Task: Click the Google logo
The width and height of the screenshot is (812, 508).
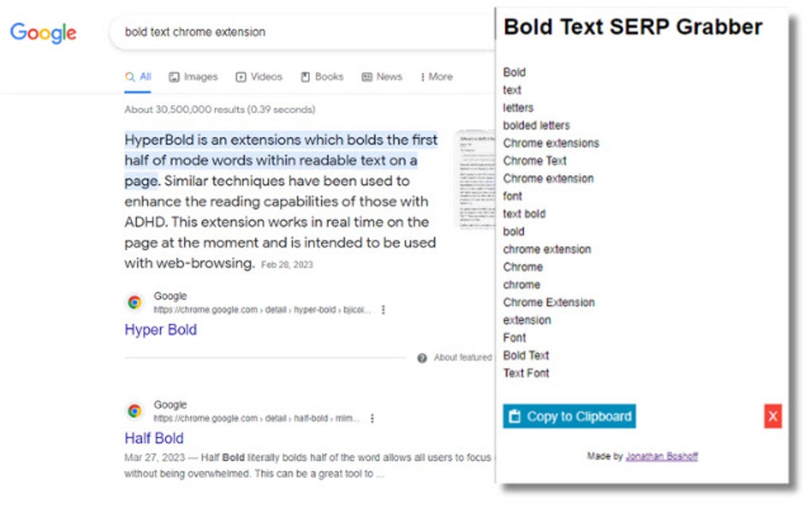Action: pos(43,33)
